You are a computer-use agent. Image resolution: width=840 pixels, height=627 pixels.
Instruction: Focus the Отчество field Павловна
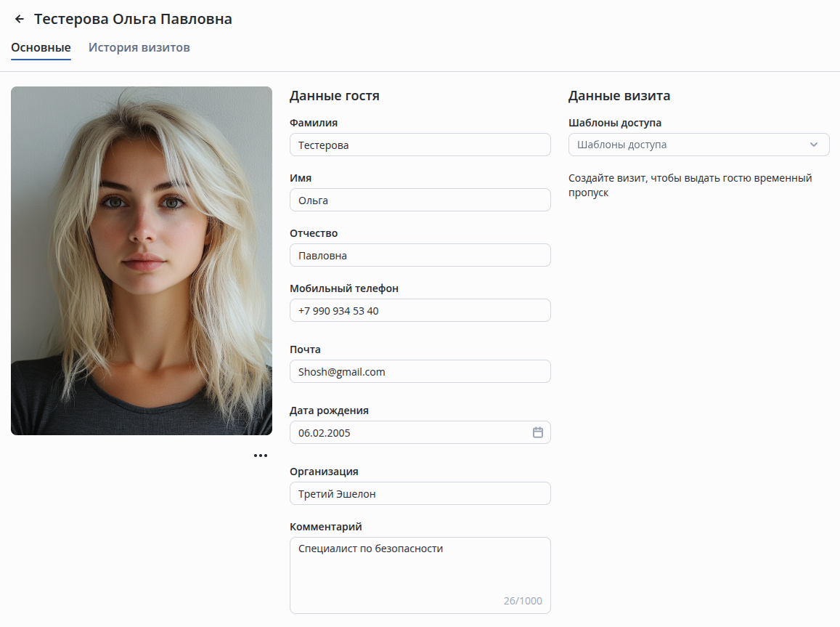click(x=420, y=255)
